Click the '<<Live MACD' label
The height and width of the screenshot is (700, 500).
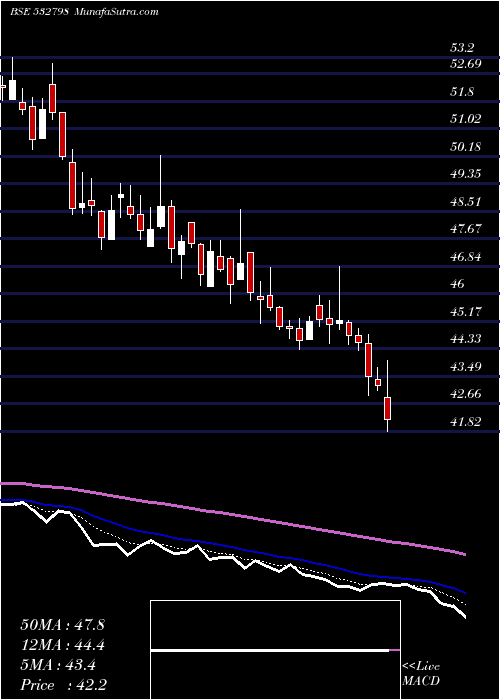pos(421,673)
